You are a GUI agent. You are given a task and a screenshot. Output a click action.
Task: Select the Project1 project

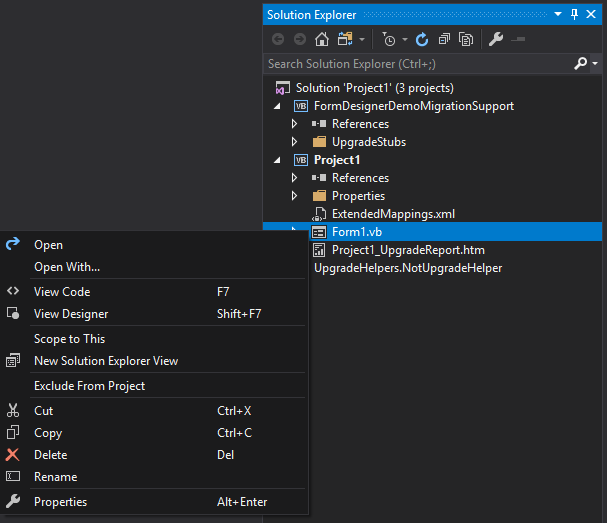pyautogui.click(x=337, y=160)
